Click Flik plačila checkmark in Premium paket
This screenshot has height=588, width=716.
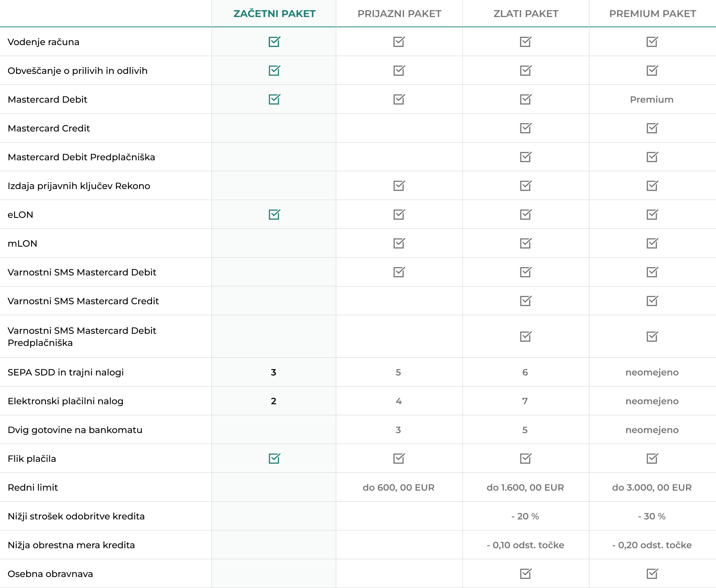[652, 458]
